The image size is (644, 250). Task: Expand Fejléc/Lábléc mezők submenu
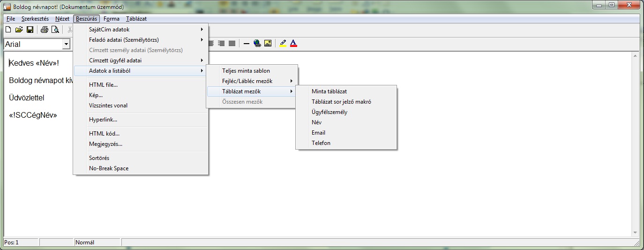coord(252,81)
